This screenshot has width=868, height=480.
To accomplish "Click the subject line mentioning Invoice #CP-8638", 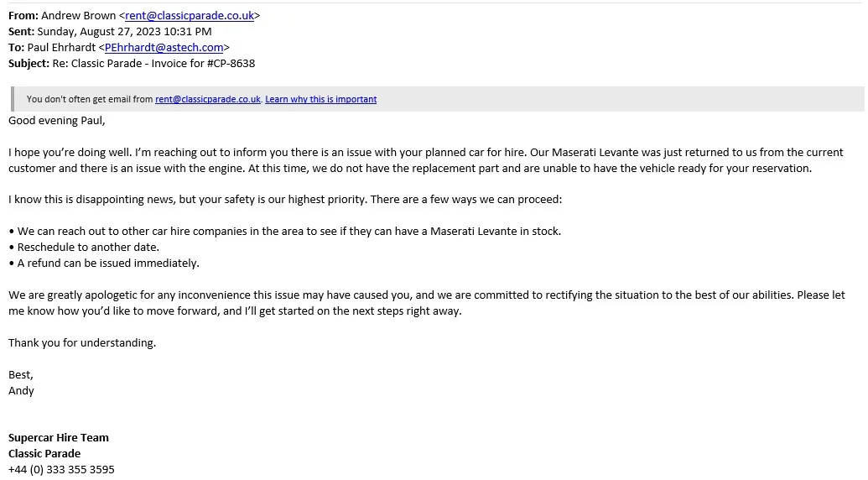I will click(163, 63).
